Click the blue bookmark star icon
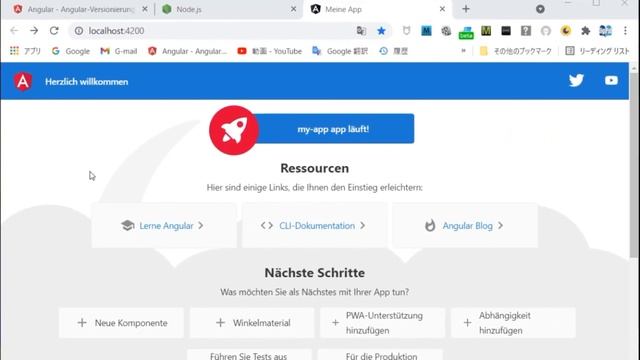640x360 pixels. coord(381,31)
